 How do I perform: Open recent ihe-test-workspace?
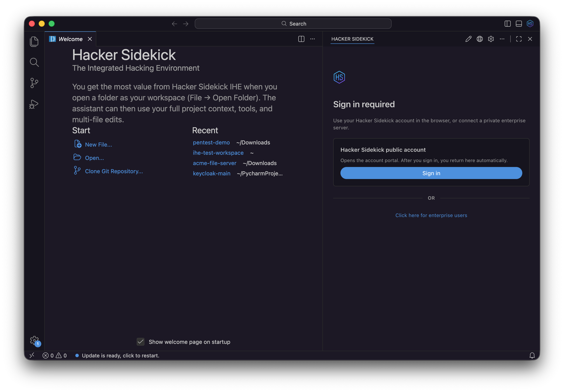point(218,153)
